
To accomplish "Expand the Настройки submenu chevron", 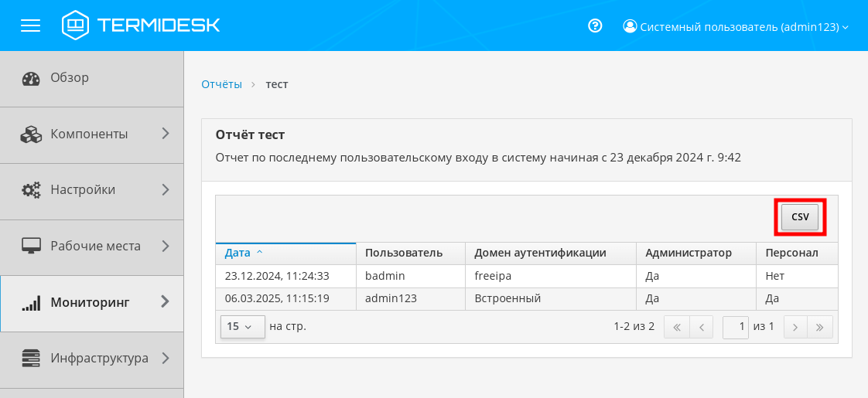I will (165, 189).
